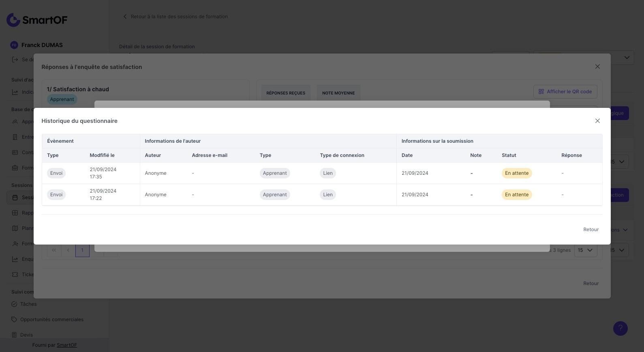
Task: Follow the SmartOF link in the footer
Action: coord(67,345)
